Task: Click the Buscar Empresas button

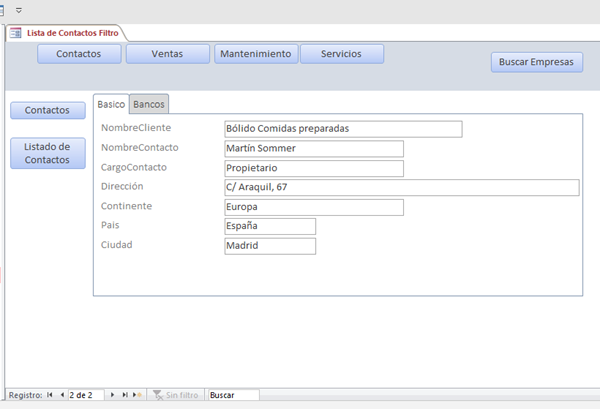Action: click(537, 62)
